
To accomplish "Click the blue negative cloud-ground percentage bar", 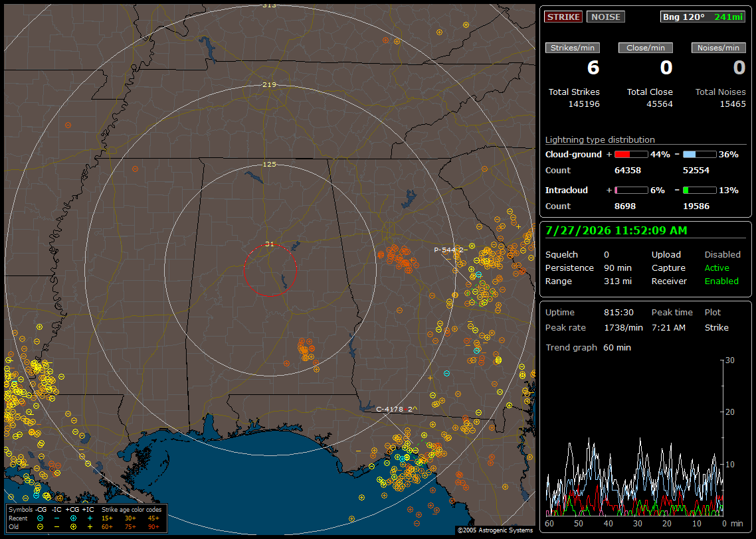I will pos(700,155).
